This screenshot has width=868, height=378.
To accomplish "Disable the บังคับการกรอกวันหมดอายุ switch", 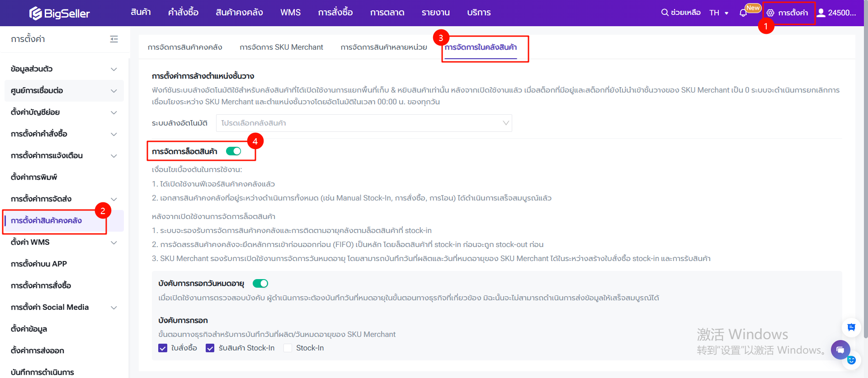I will 260,283.
